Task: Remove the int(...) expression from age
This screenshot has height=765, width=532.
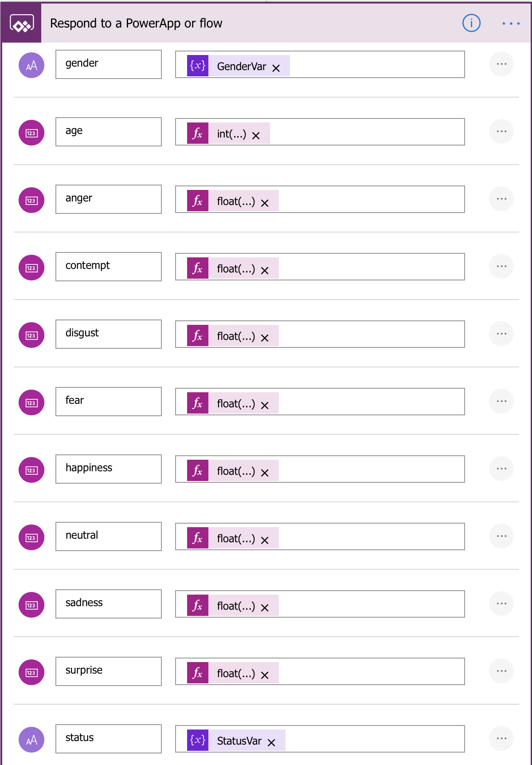Action: pos(256,135)
